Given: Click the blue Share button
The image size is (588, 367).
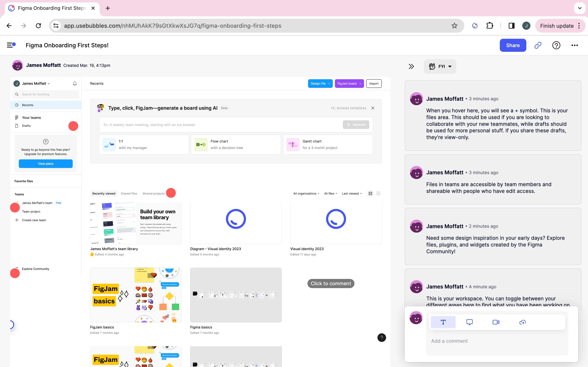Looking at the screenshot, I should [x=513, y=45].
